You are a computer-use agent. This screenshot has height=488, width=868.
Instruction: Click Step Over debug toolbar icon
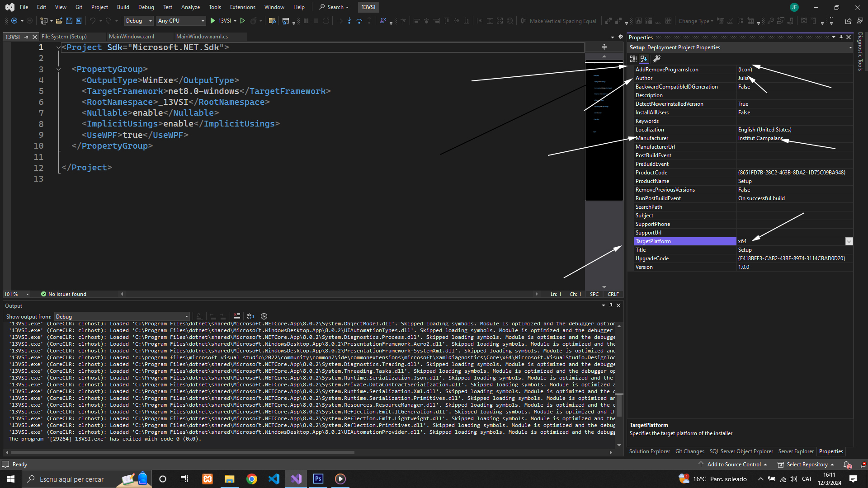pyautogui.click(x=359, y=21)
